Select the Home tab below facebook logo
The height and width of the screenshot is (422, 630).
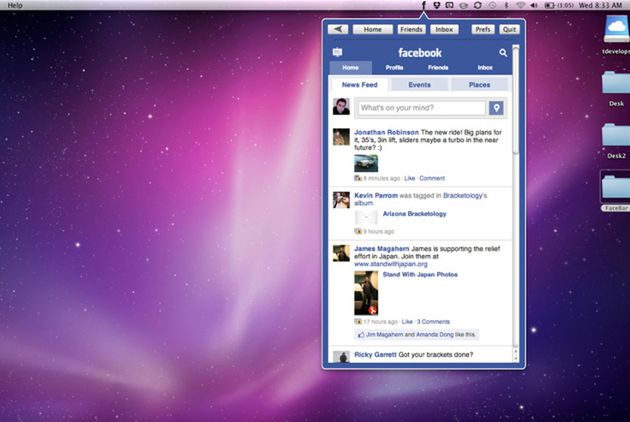pos(350,68)
